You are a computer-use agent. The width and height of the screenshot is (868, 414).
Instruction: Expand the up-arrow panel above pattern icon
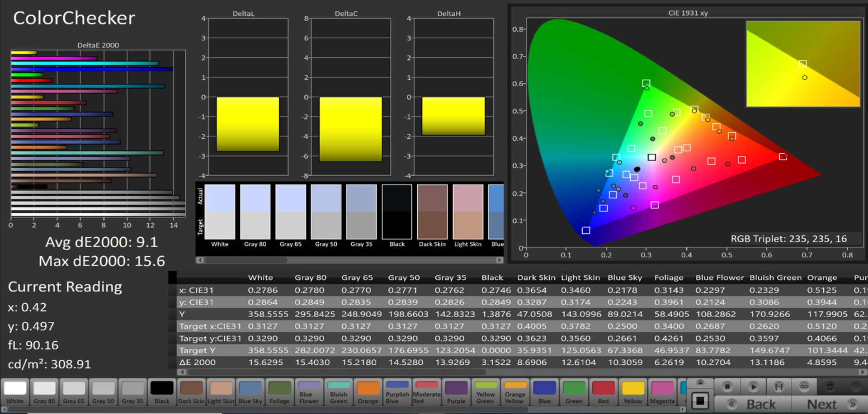(700, 383)
